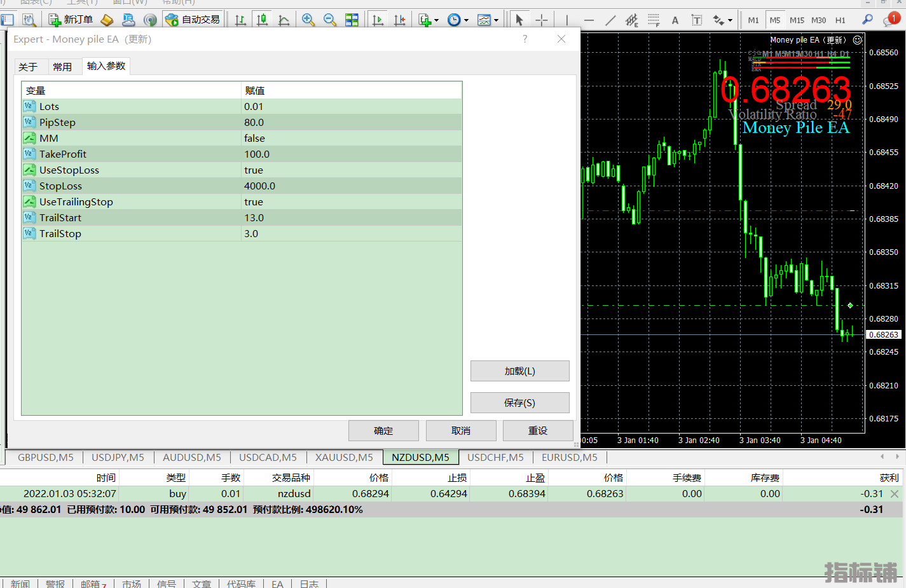The width and height of the screenshot is (906, 588).
Task: Select the trendline drawing tool
Action: pos(610,20)
